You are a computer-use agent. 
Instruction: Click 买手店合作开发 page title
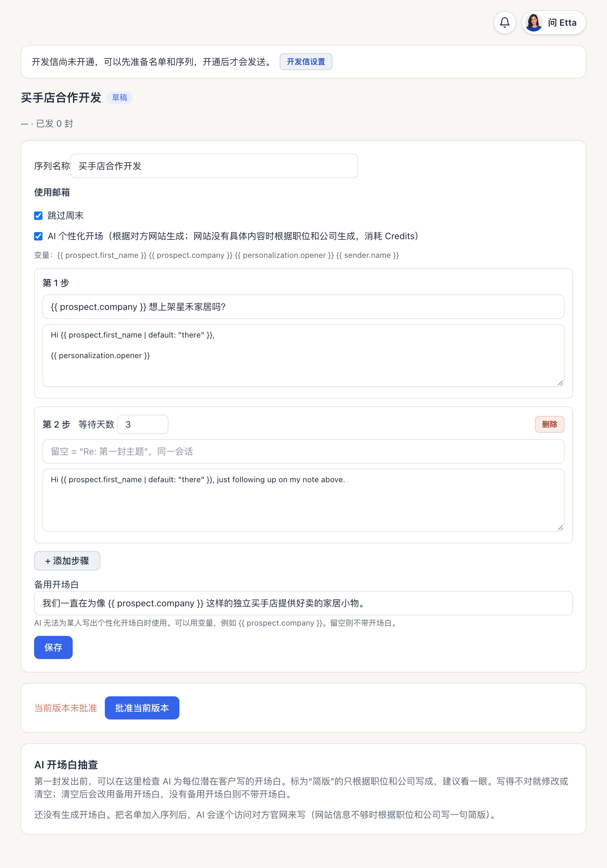pyautogui.click(x=61, y=97)
